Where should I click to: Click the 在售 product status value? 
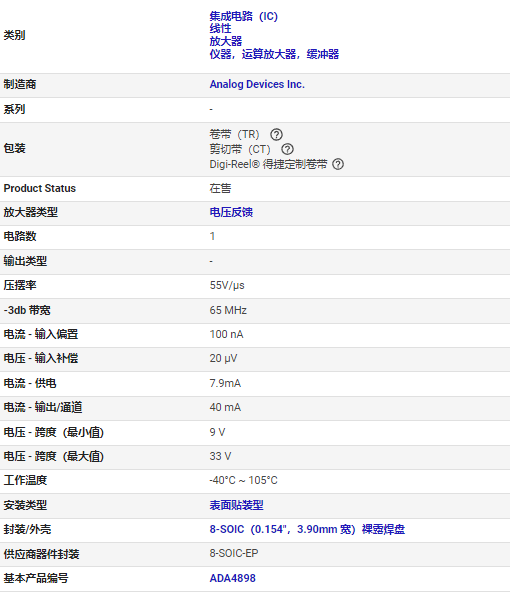point(220,188)
